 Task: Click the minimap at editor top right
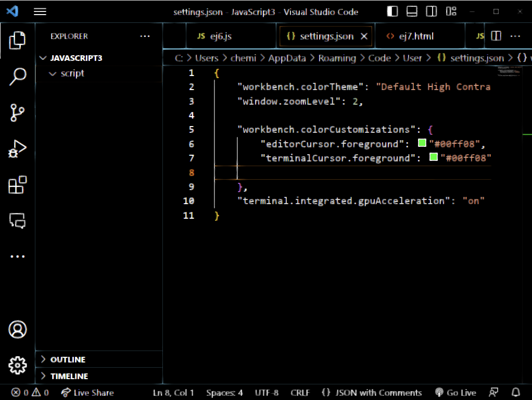(508, 71)
